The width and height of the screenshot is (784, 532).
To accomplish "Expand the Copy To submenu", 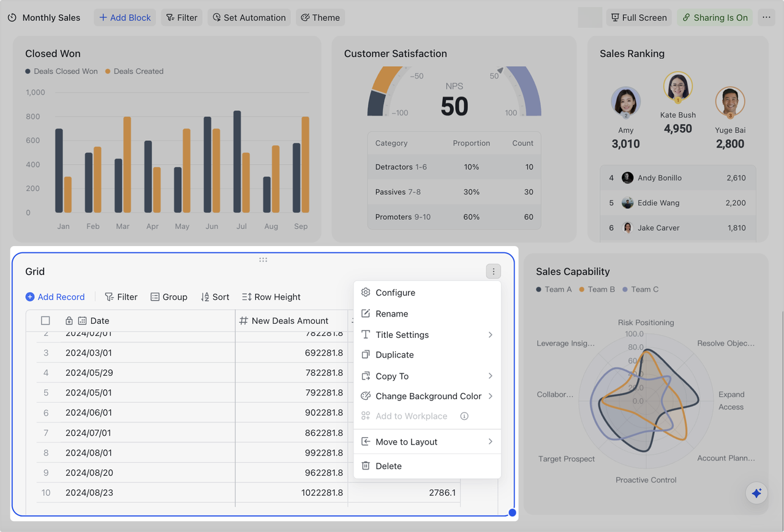I will pyautogui.click(x=428, y=376).
